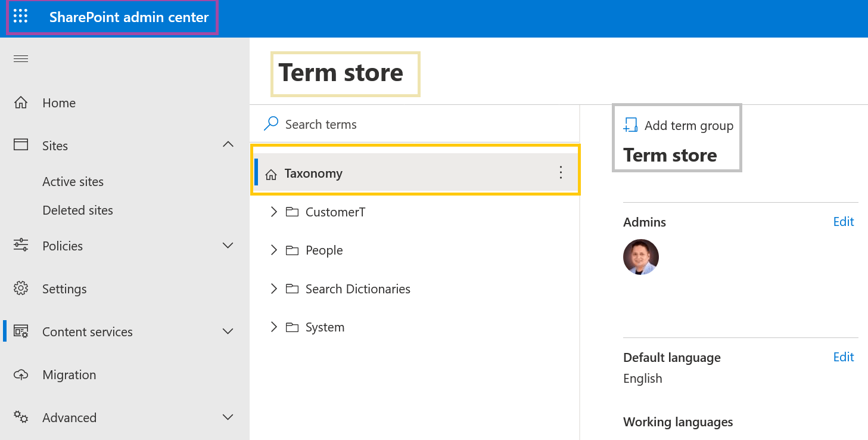
Task: Click the Policies sliders icon
Action: (21, 245)
